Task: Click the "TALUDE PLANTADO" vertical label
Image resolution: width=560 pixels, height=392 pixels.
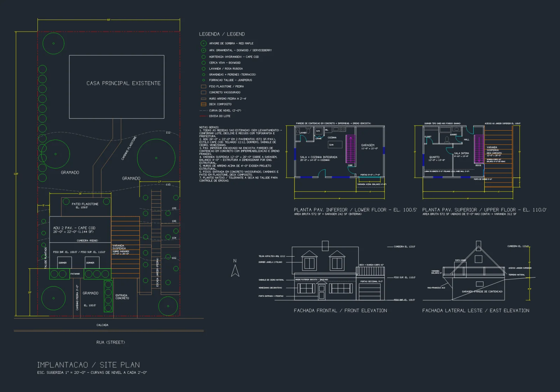Action: click(x=46, y=258)
